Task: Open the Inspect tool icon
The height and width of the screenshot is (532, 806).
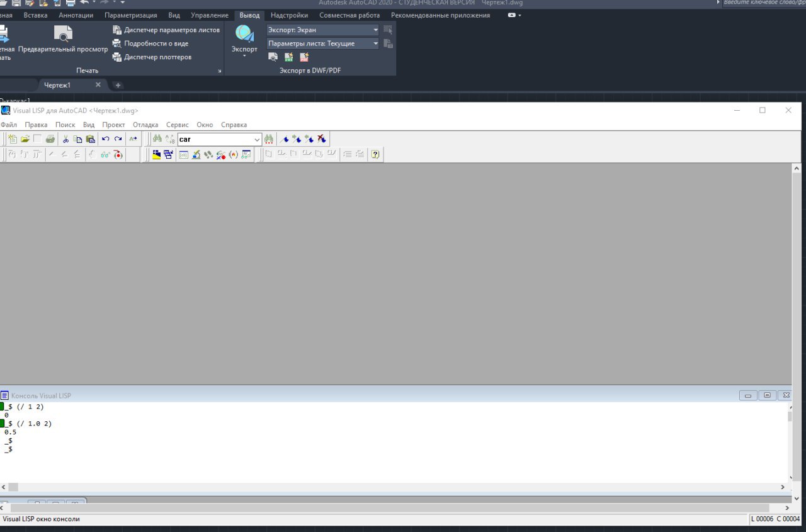Action: point(196,154)
